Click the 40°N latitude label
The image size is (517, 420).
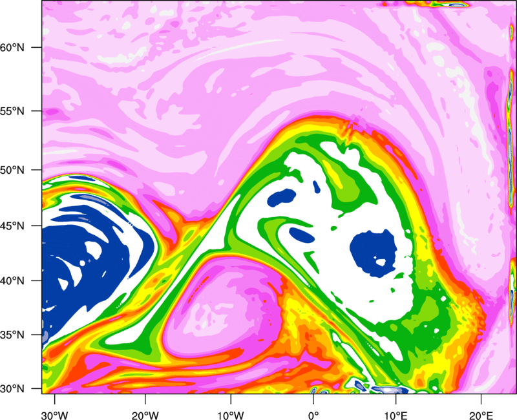(12, 281)
